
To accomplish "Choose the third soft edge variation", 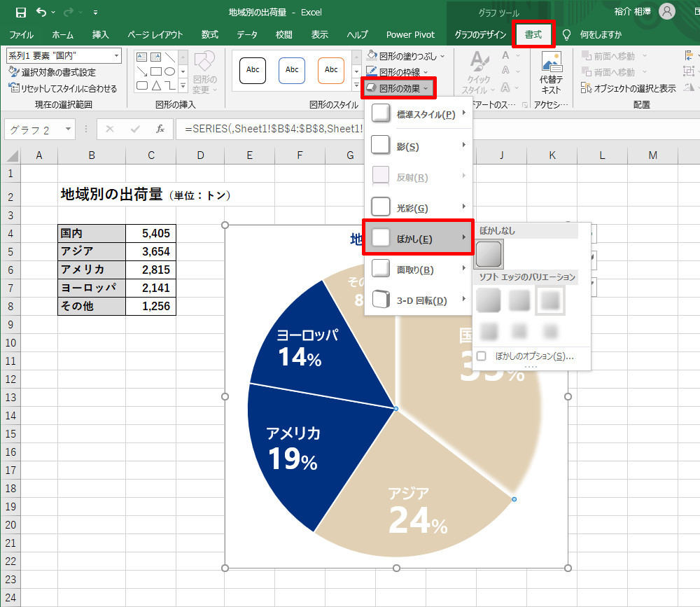I will click(x=551, y=302).
